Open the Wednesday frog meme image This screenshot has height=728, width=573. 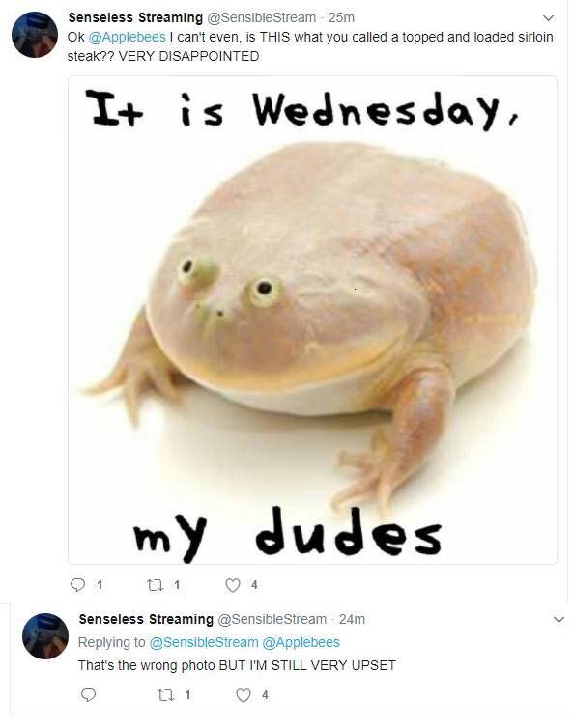312,320
